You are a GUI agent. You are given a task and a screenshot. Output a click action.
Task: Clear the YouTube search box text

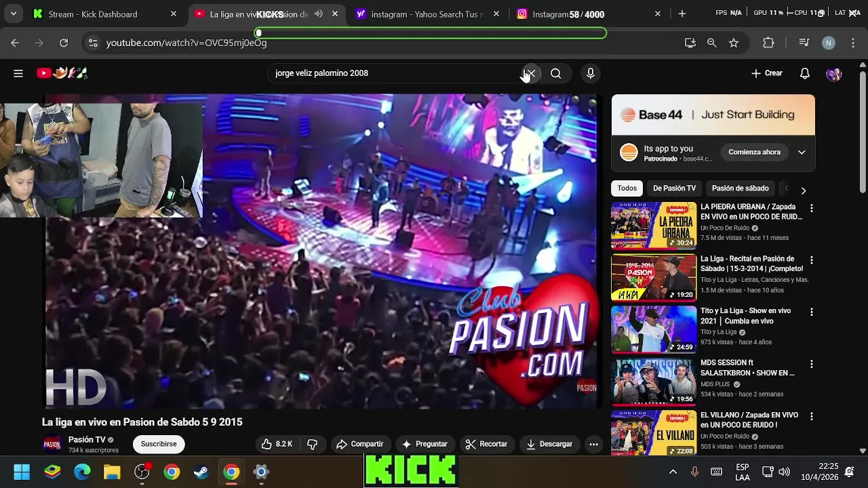(531, 73)
